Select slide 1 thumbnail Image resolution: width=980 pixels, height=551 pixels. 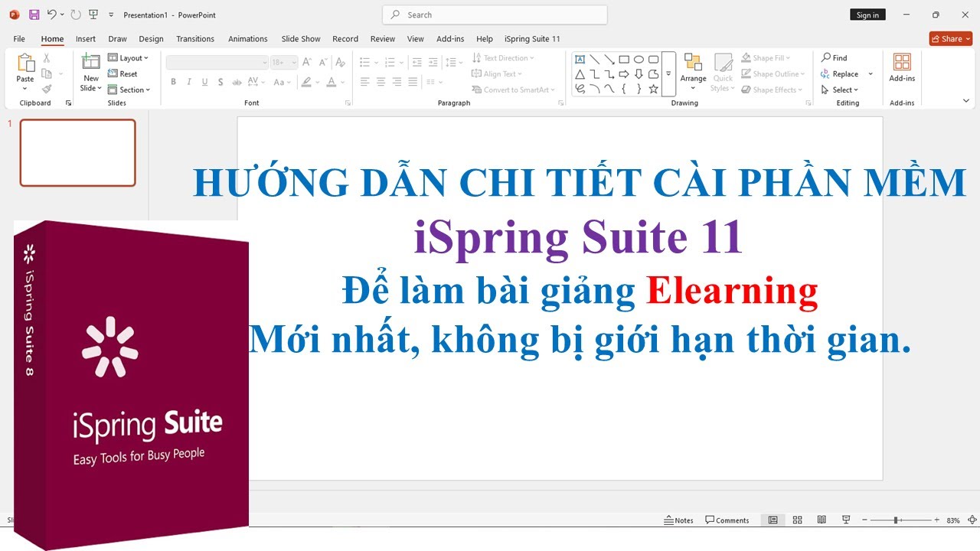pos(77,152)
